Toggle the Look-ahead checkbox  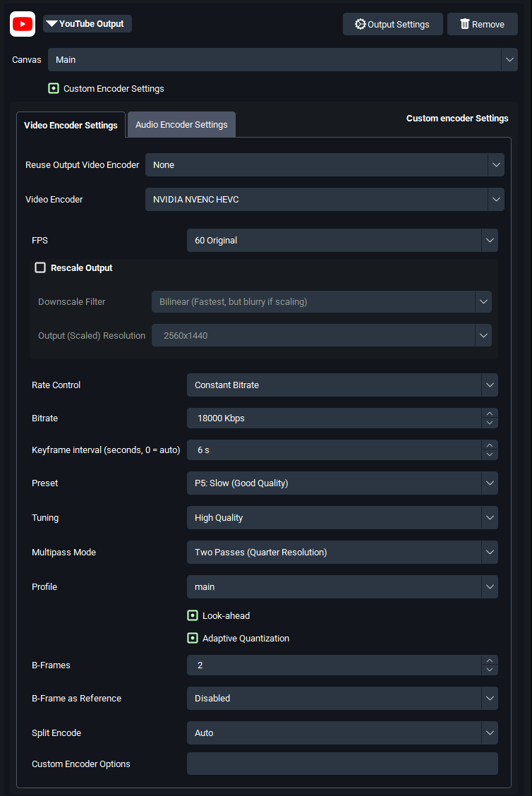[193, 615]
